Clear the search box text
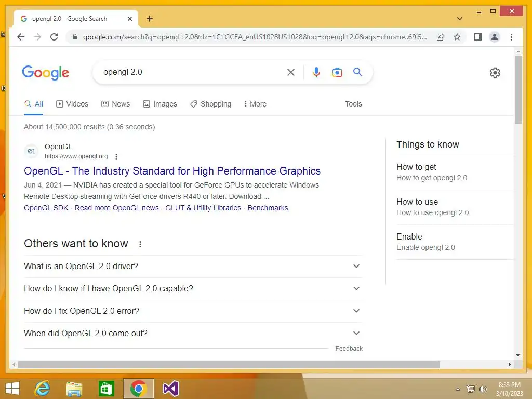 tap(291, 72)
